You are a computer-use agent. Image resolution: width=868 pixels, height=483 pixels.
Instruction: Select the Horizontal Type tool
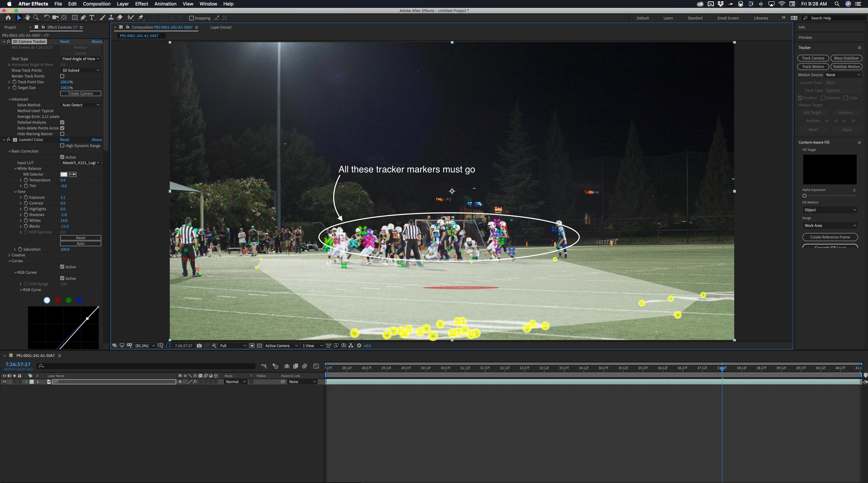(92, 18)
